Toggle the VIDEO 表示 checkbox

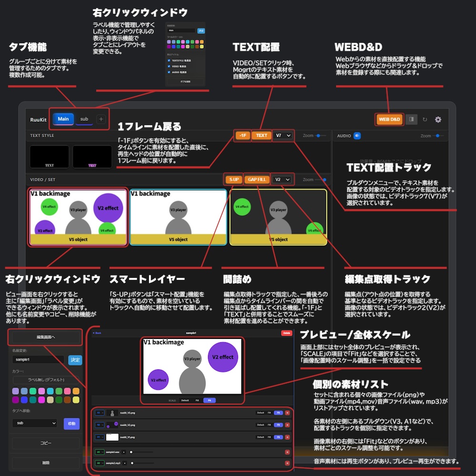[169, 67]
